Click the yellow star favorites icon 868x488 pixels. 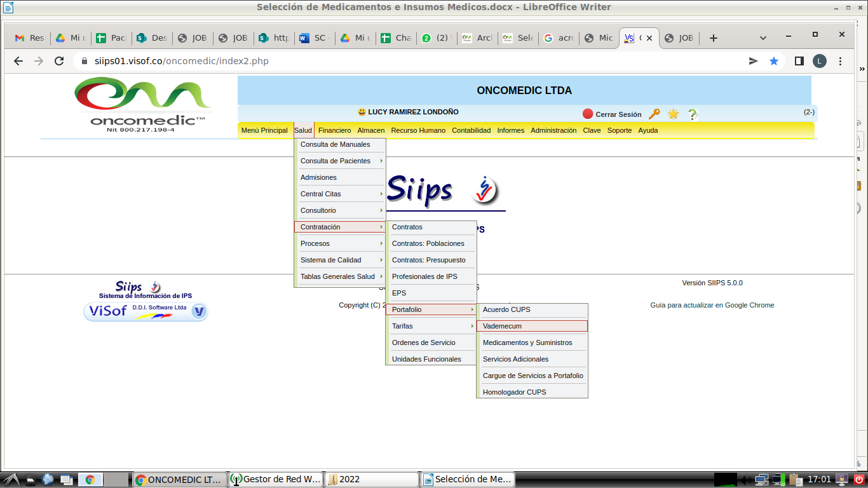pyautogui.click(x=673, y=114)
